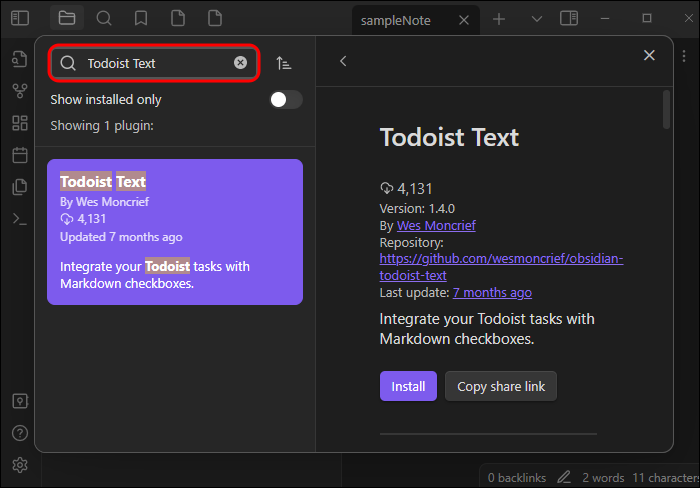Open the canvas grid icon in ribbon

pyautogui.click(x=20, y=123)
